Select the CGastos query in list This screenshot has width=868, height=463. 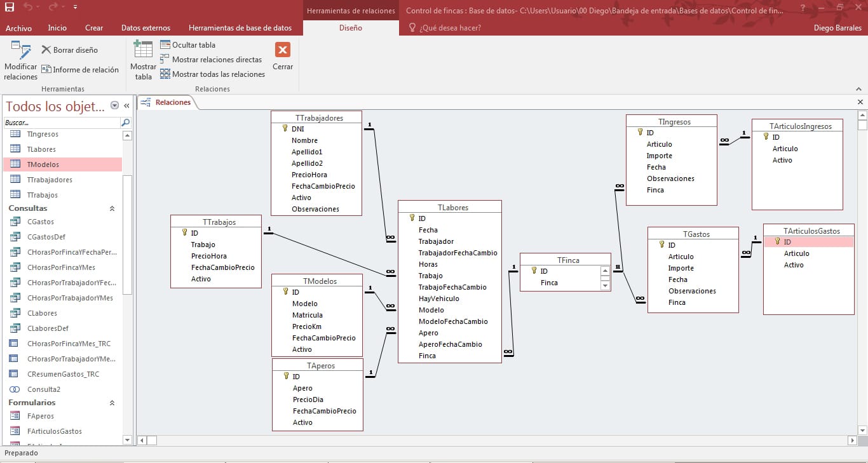point(41,222)
